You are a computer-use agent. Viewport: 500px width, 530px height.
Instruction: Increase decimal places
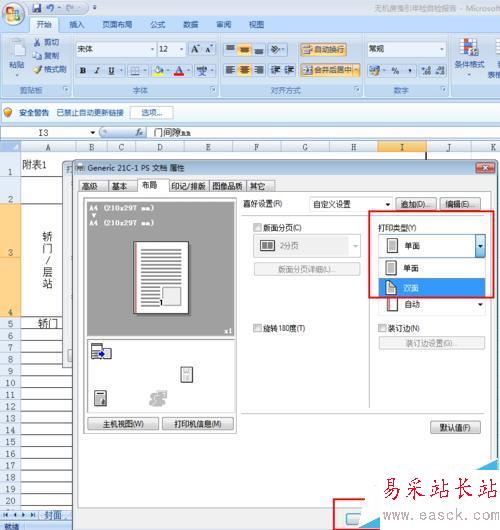(x=426, y=71)
